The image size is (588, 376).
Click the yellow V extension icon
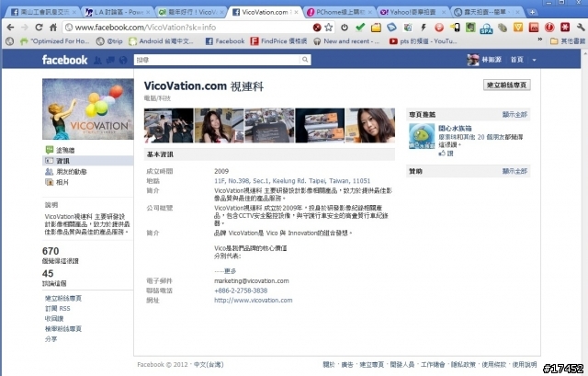518,27
